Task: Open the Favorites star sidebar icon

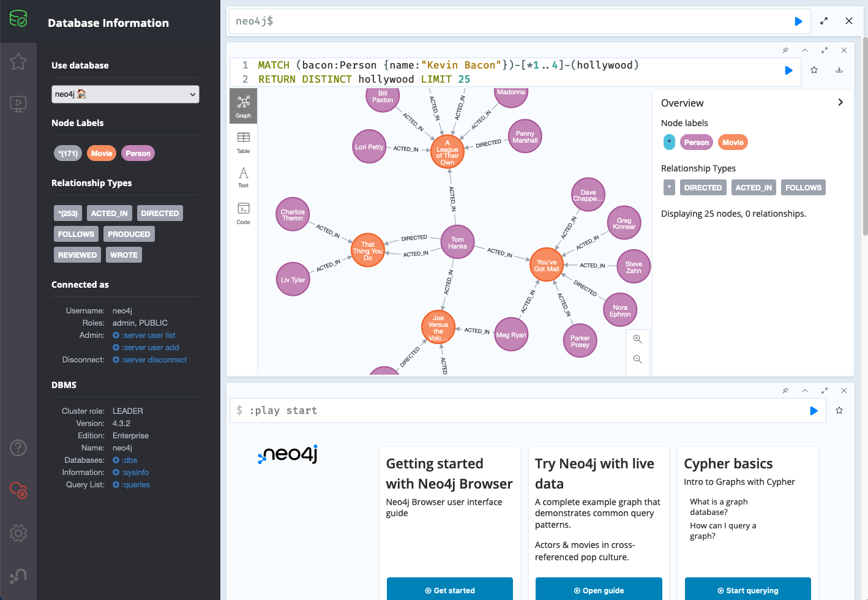Action: tap(18, 61)
